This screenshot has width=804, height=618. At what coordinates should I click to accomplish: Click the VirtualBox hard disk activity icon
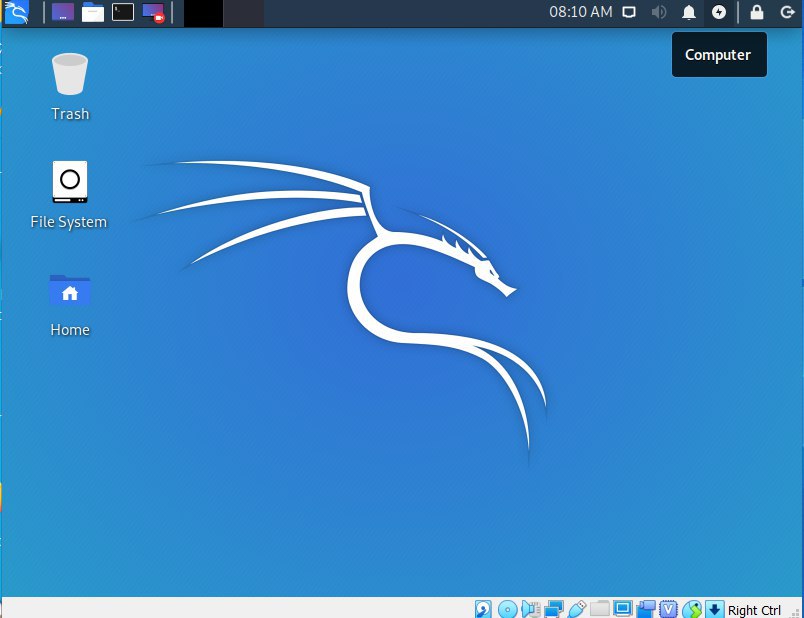483,609
